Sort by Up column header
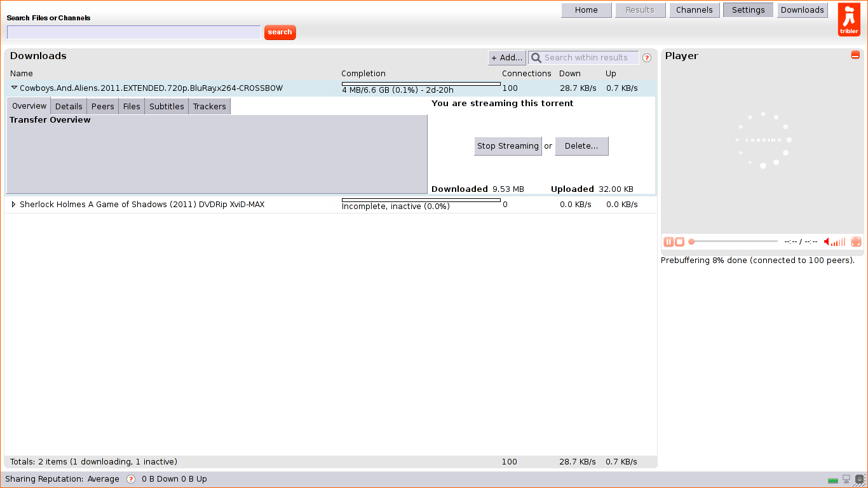Image resolution: width=868 pixels, height=488 pixels. (x=611, y=74)
